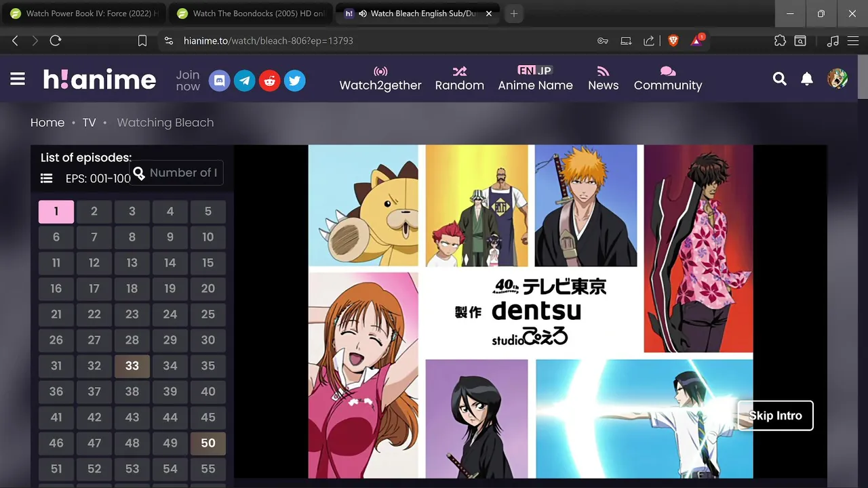This screenshot has width=868, height=488.
Task: Select episode 17
Action: 94,289
